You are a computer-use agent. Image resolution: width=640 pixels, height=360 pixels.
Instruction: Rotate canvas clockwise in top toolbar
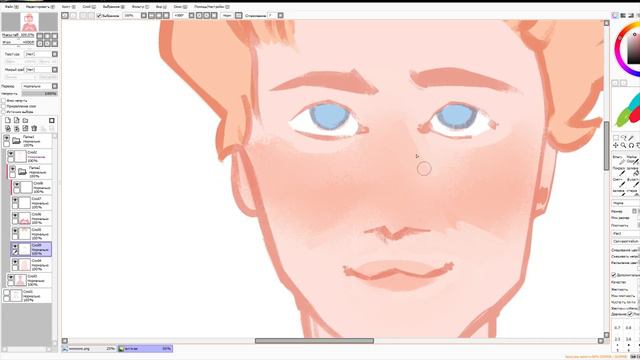pos(207,16)
